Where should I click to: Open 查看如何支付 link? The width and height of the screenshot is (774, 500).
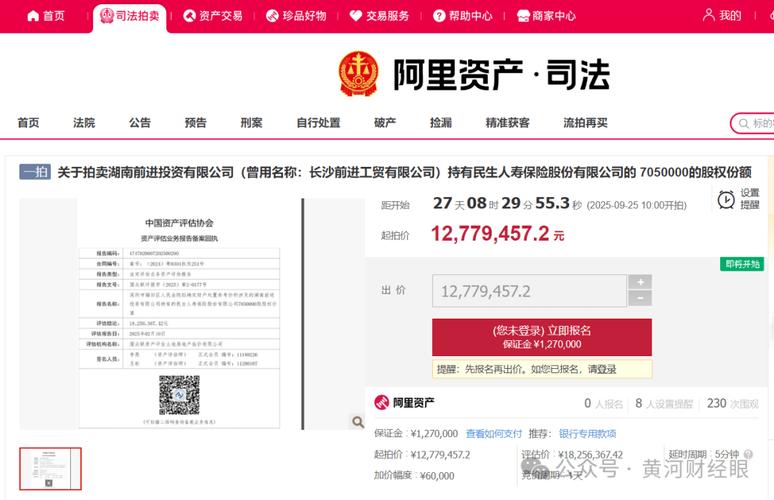pyautogui.click(x=494, y=433)
